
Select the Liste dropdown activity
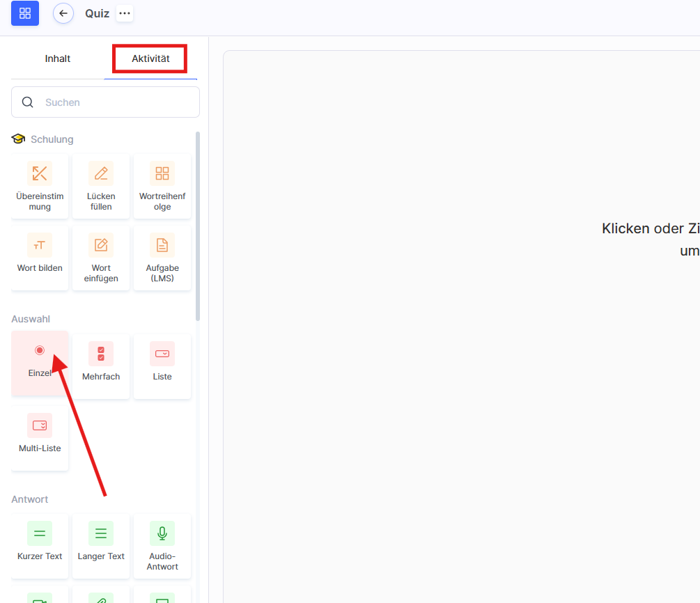click(162, 366)
